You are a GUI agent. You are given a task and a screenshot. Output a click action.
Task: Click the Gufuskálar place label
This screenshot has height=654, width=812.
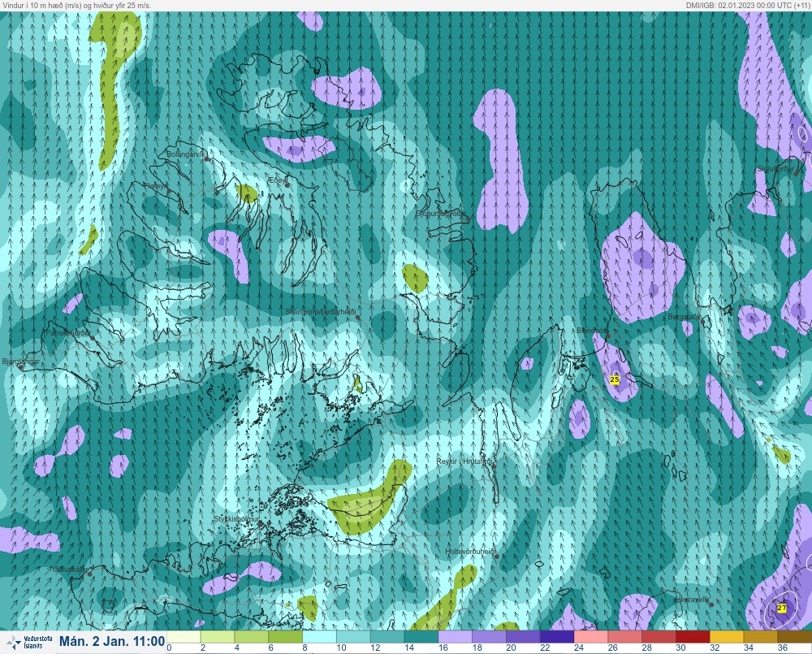[x=71, y=569]
